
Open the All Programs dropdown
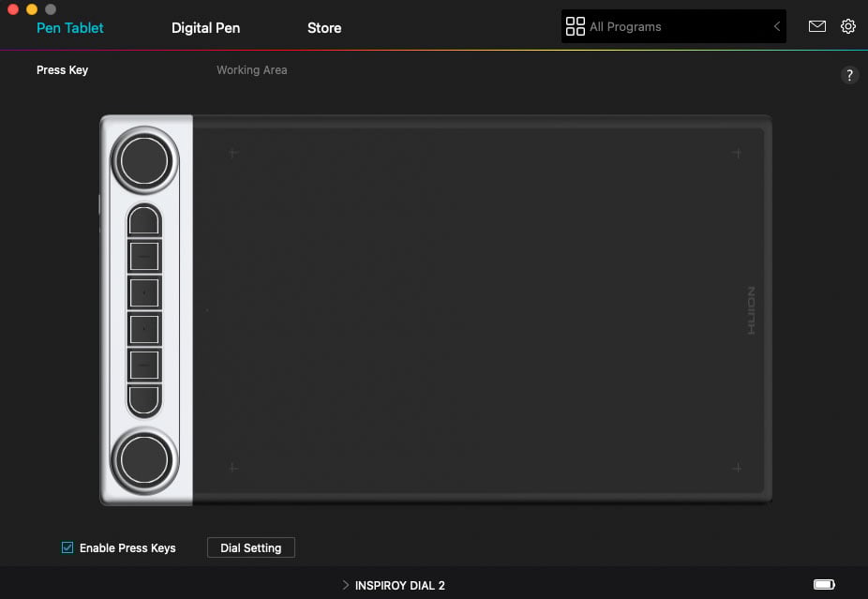pos(673,26)
